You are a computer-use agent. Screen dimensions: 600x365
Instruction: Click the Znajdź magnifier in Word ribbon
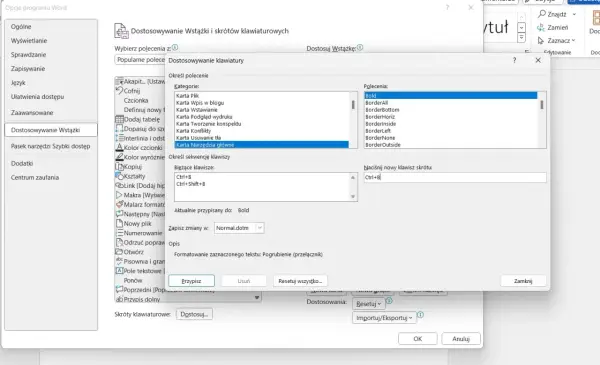coord(542,14)
